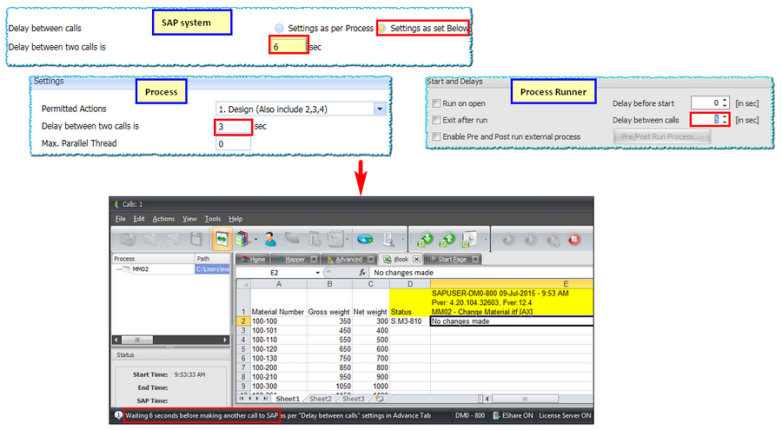
Task: Click the material number cell 100-120
Action: pyautogui.click(x=278, y=349)
